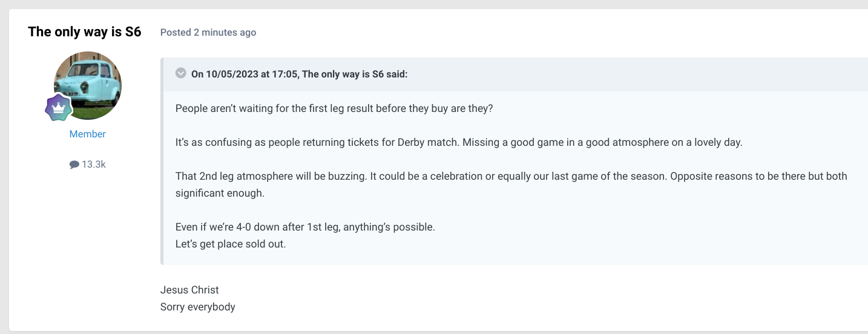Open the blue car avatar picture
The image size is (868, 334).
(x=88, y=85)
